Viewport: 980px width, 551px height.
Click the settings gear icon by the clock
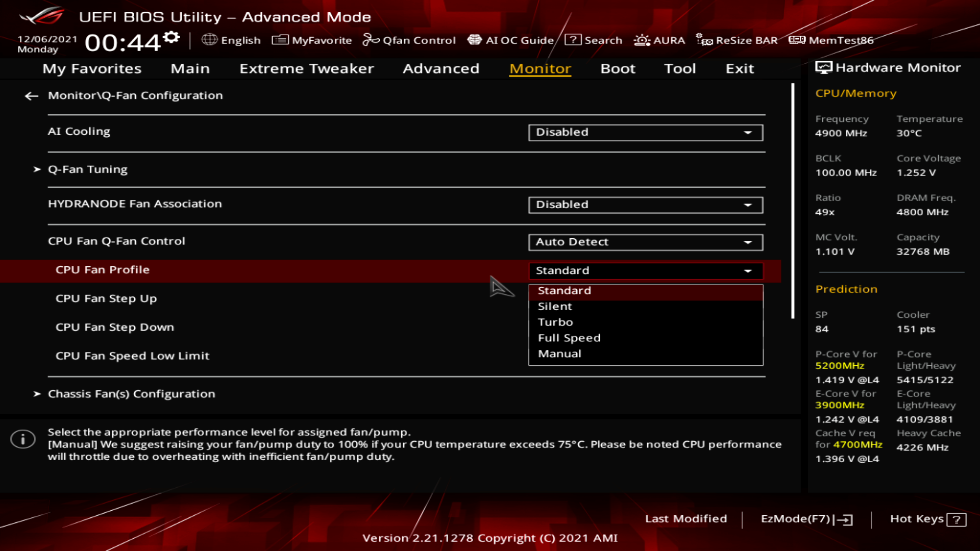click(173, 37)
